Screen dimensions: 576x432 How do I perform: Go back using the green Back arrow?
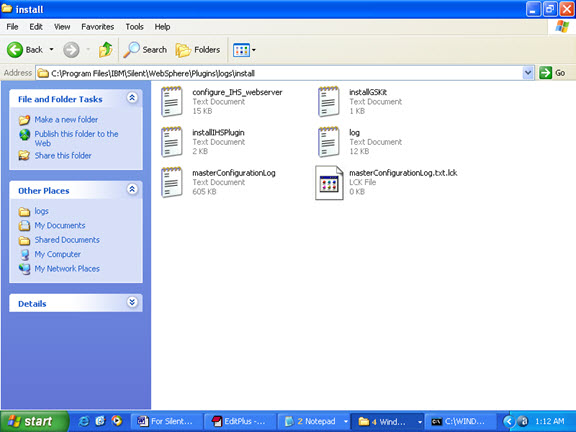[x=15, y=50]
